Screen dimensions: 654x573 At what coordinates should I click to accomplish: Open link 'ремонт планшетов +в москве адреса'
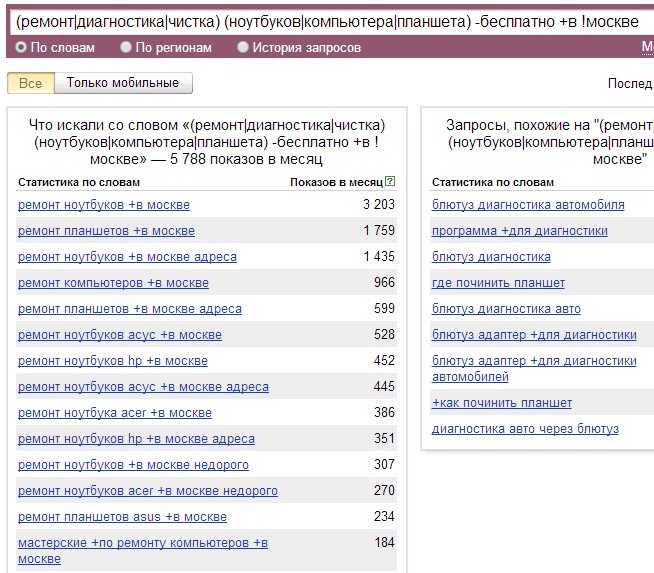pyautogui.click(x=130, y=309)
